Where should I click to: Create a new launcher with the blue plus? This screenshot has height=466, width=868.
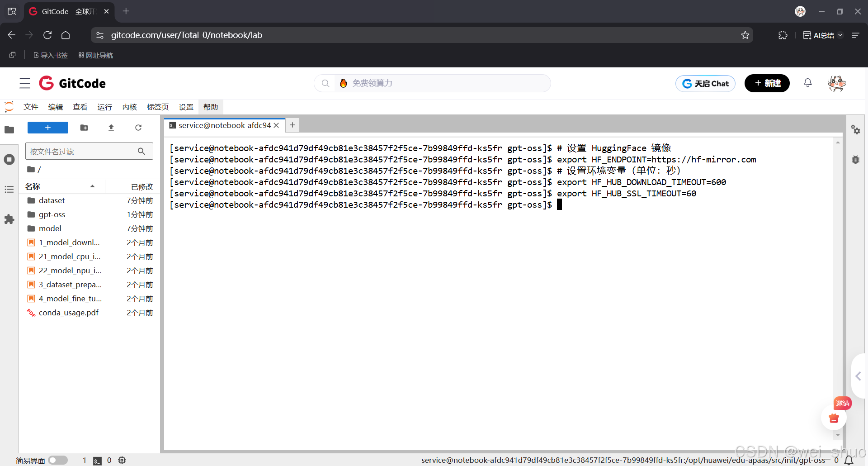pos(48,128)
